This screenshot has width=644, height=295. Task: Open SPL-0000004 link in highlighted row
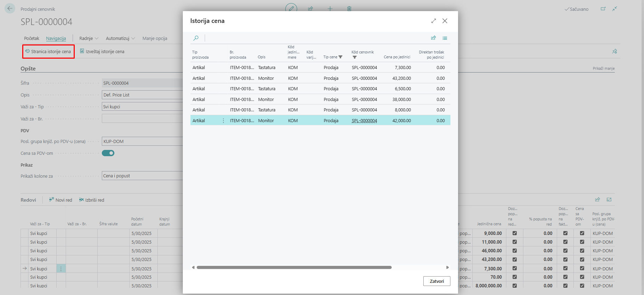[364, 121]
